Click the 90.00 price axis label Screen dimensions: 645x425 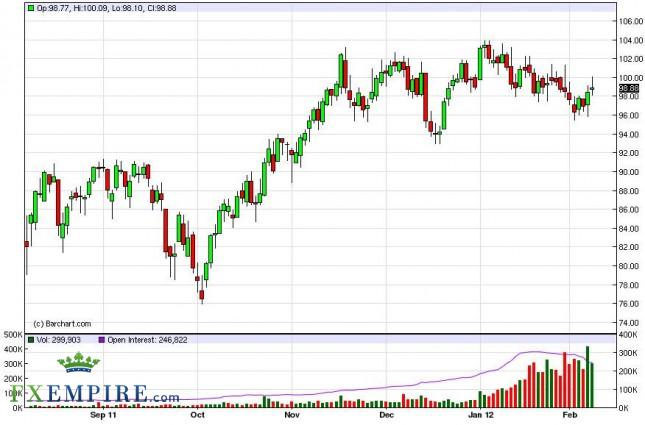[631, 172]
